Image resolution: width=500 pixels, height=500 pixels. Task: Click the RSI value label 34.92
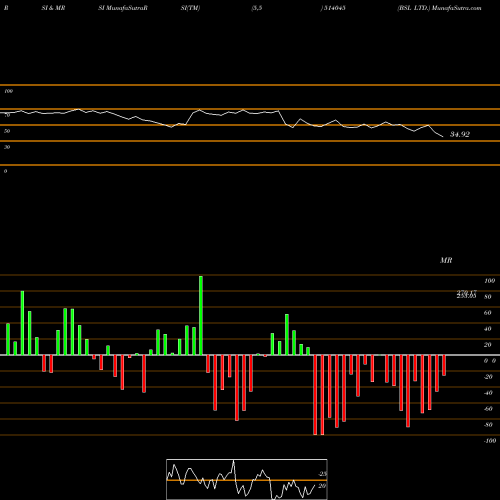point(460,134)
